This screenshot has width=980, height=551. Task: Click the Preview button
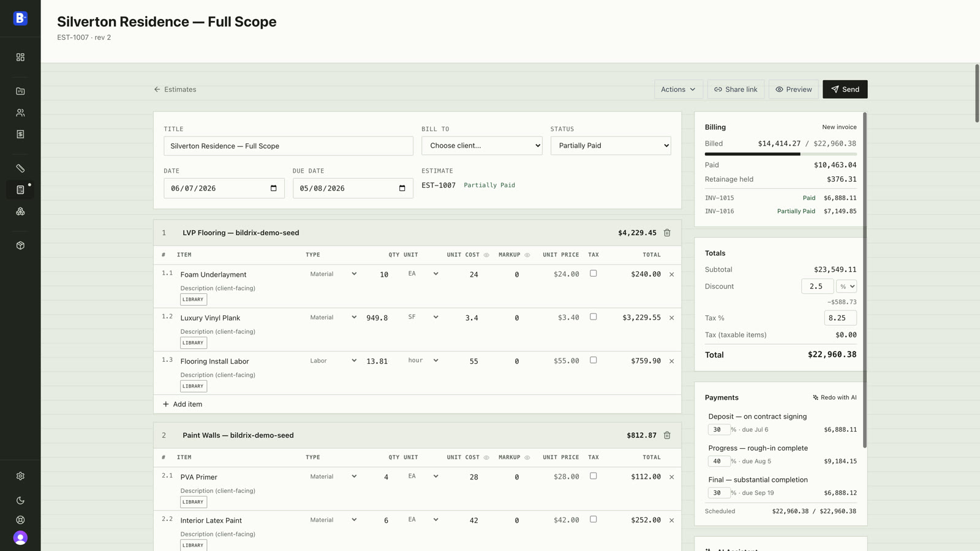point(793,89)
